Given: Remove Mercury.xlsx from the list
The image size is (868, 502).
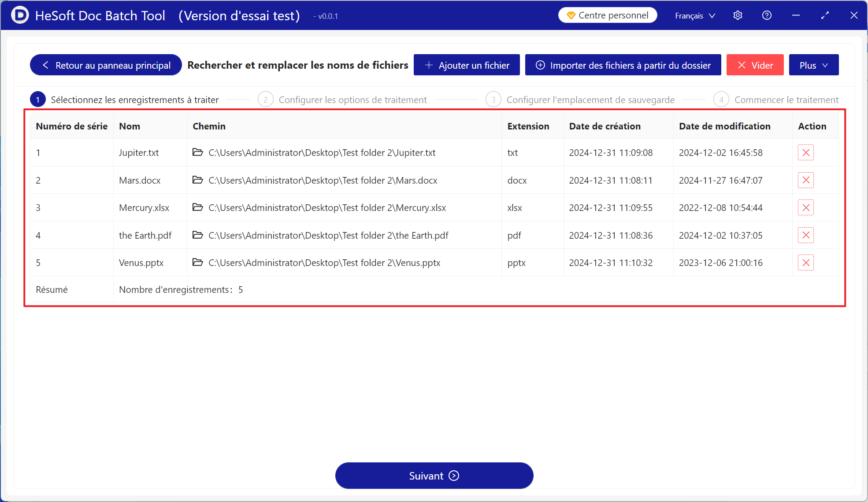Looking at the screenshot, I should [x=805, y=208].
